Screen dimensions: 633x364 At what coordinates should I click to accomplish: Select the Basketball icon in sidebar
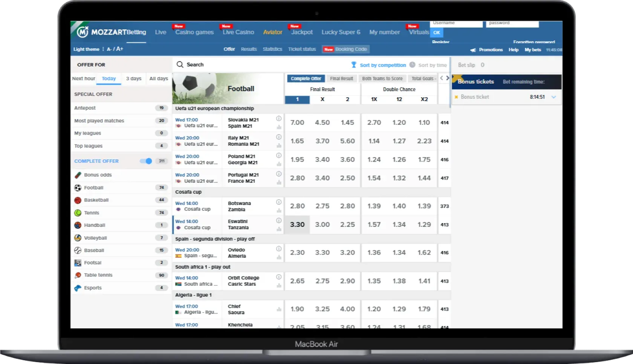tap(78, 200)
